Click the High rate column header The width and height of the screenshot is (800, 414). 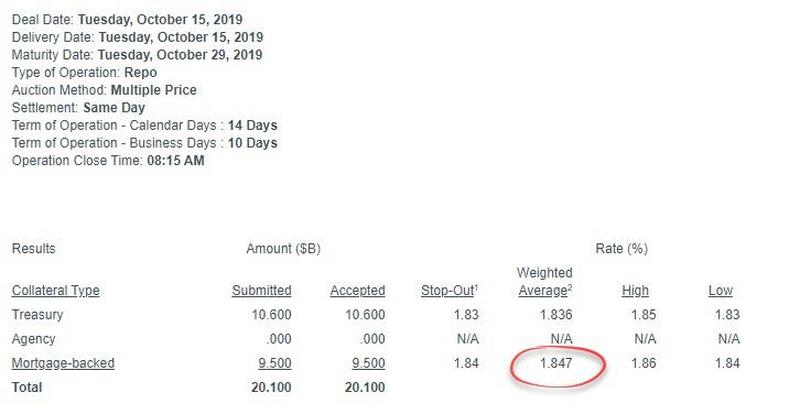point(635,290)
